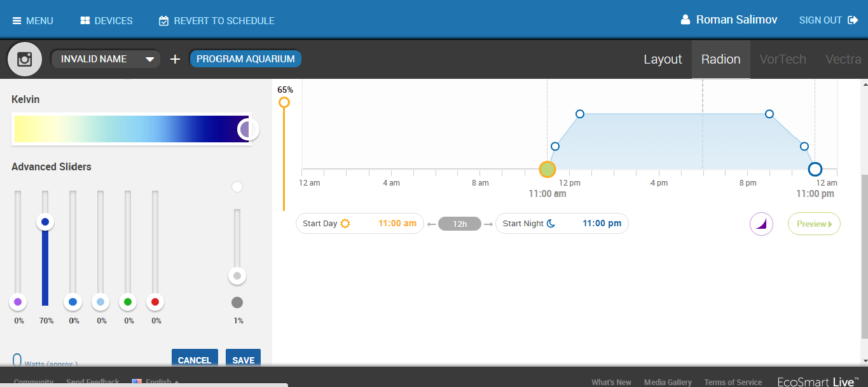Select the graph point near 12 pm at top

(x=580, y=114)
